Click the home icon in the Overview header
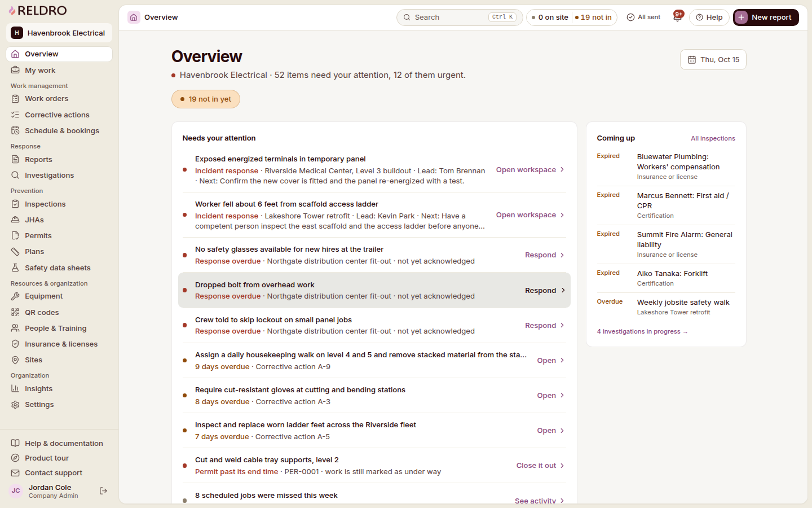 134,17
